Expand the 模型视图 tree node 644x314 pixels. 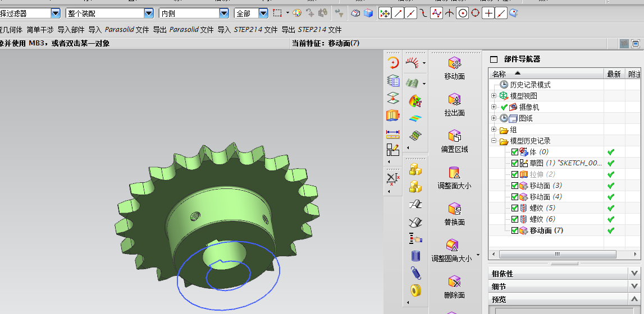[x=494, y=96]
